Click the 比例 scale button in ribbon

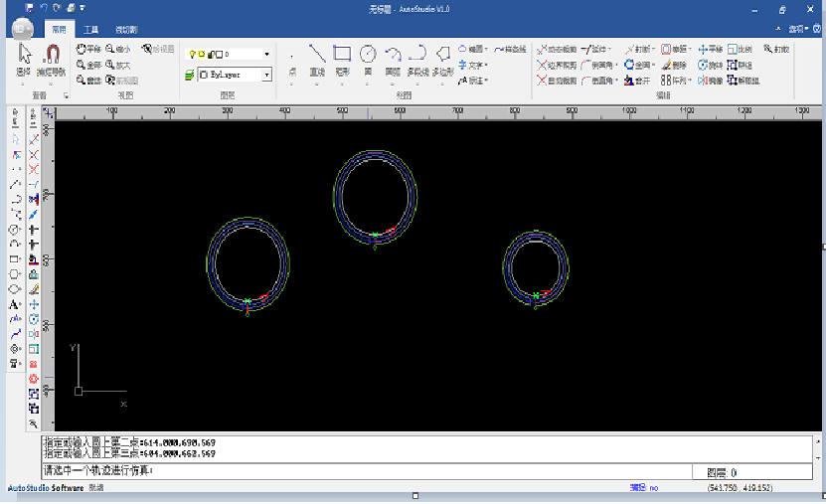pos(740,49)
